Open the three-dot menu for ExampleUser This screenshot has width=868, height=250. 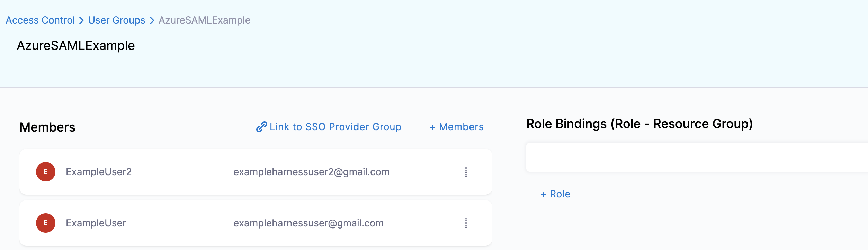pos(466,223)
